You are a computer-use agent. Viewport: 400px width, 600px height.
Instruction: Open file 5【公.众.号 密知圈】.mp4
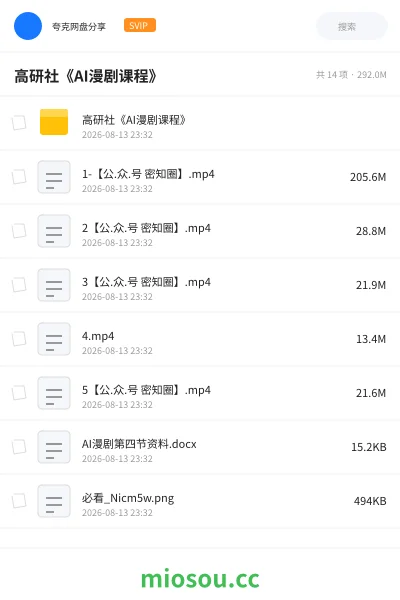[x=146, y=390]
